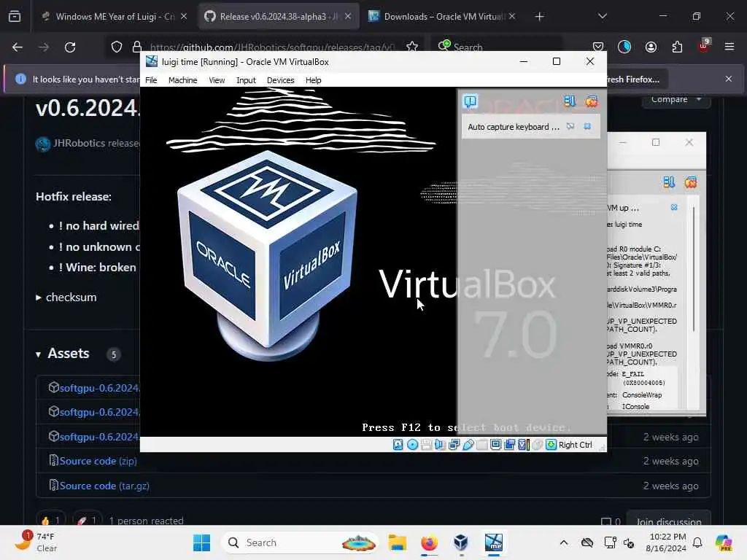Open the Input menu in VirtualBox
Viewport: 747px width, 560px height.
click(246, 80)
